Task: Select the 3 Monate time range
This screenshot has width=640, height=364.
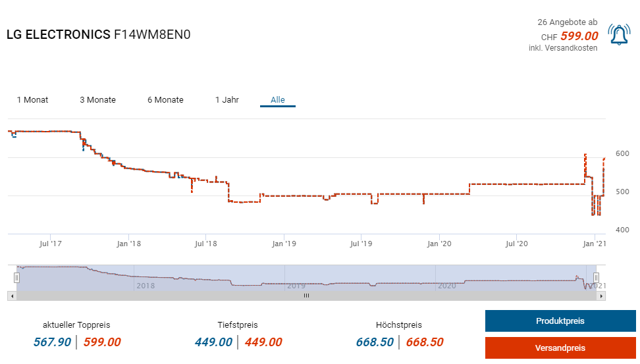Action: coord(97,100)
